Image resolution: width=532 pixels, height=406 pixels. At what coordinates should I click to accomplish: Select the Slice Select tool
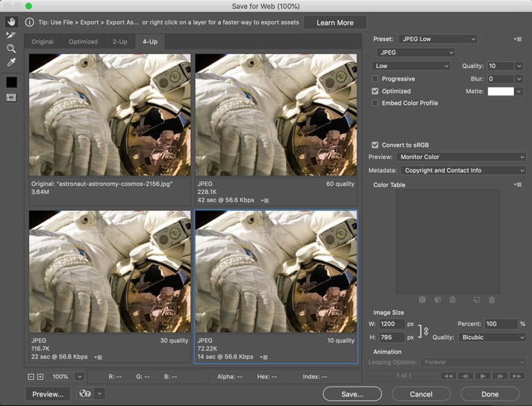point(11,35)
